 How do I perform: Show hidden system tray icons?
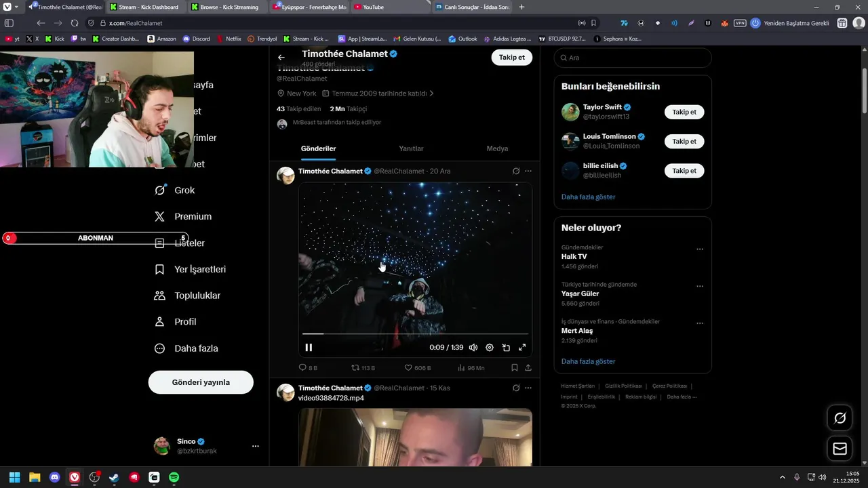pyautogui.click(x=782, y=477)
